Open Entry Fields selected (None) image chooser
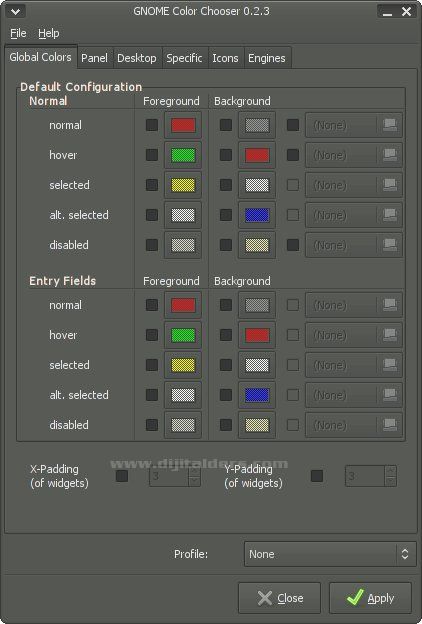The height and width of the screenshot is (624, 422). tap(354, 365)
